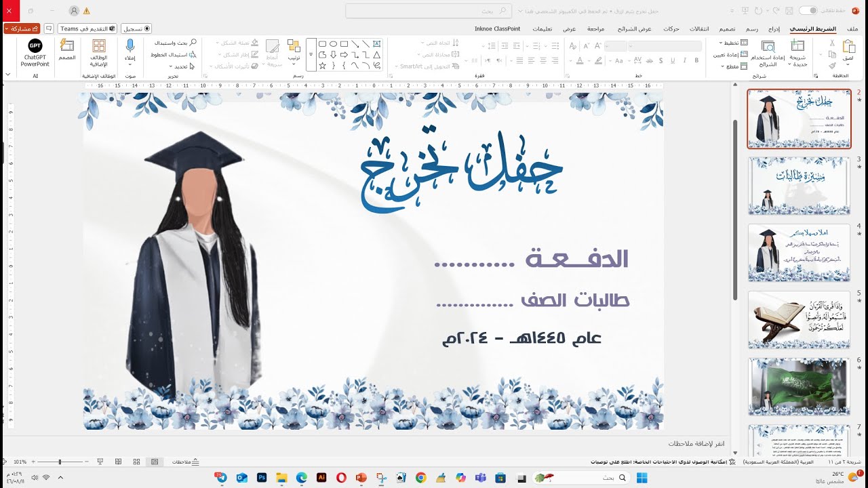868x488 pixels.
Task: Click Find and Replace (بحث واستبدال)
Action: coord(175,43)
